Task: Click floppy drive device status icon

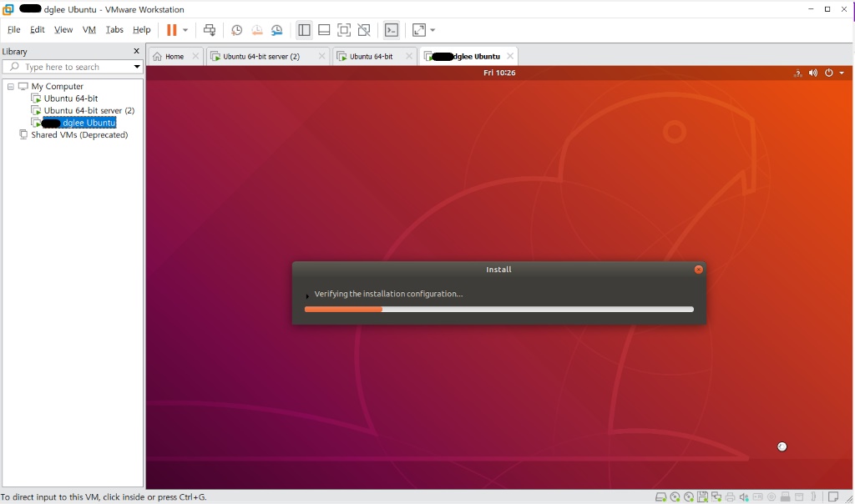Action: click(702, 496)
